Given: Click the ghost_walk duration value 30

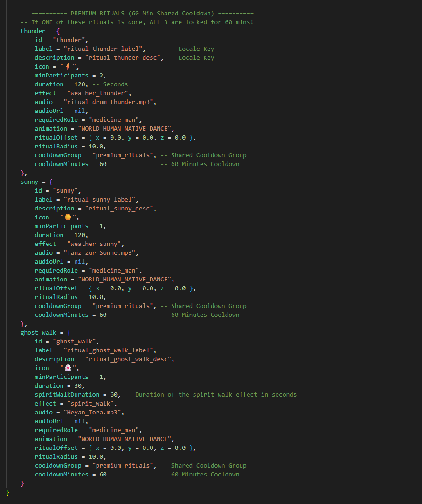Looking at the screenshot, I should tap(78, 386).
